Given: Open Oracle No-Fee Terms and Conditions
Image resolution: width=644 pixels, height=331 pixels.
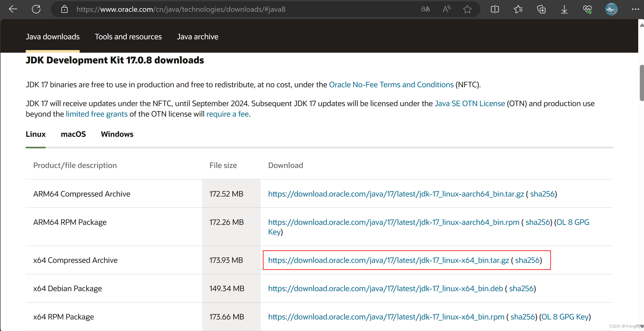Looking at the screenshot, I should click(x=391, y=84).
